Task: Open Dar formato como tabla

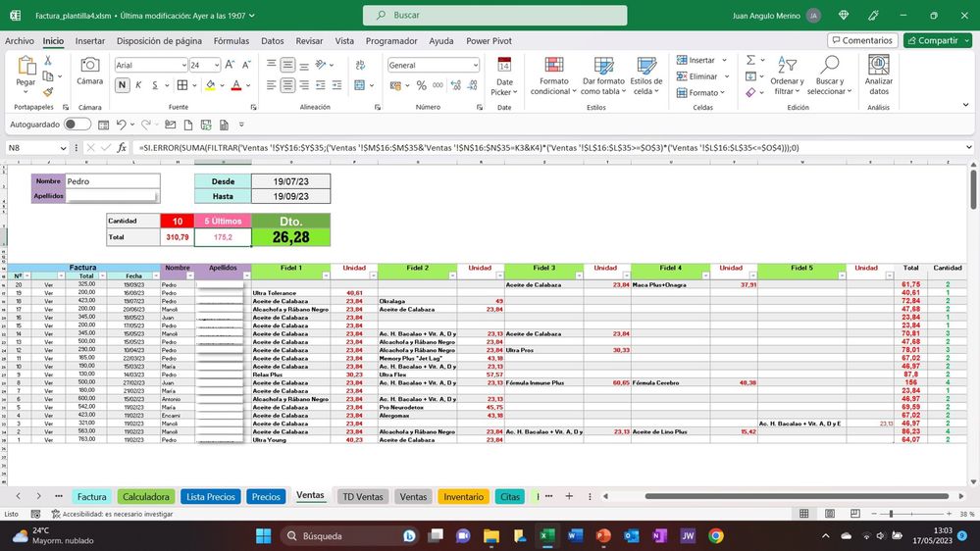Action: click(603, 75)
